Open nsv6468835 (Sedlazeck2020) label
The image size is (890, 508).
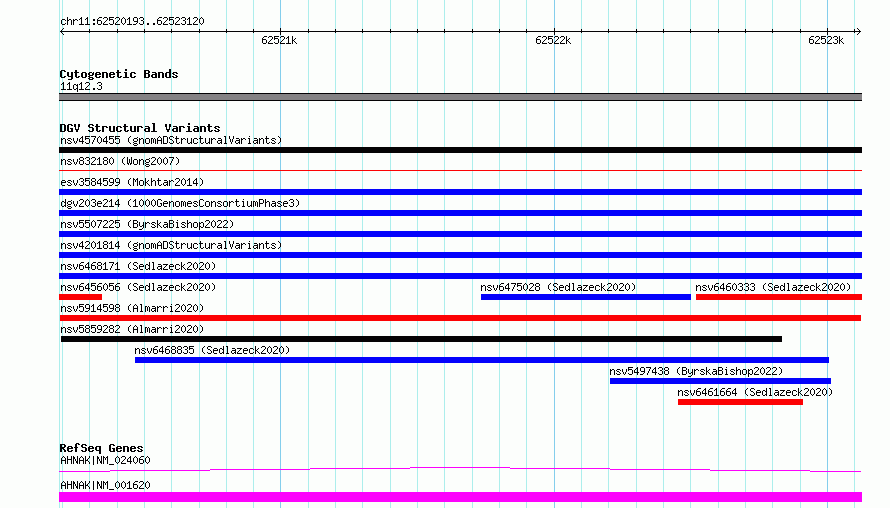[212, 350]
